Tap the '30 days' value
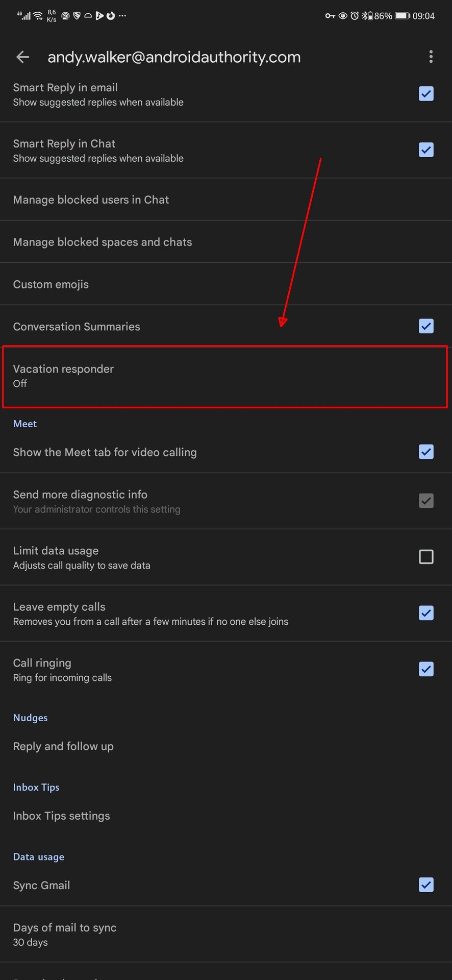 coord(30,942)
